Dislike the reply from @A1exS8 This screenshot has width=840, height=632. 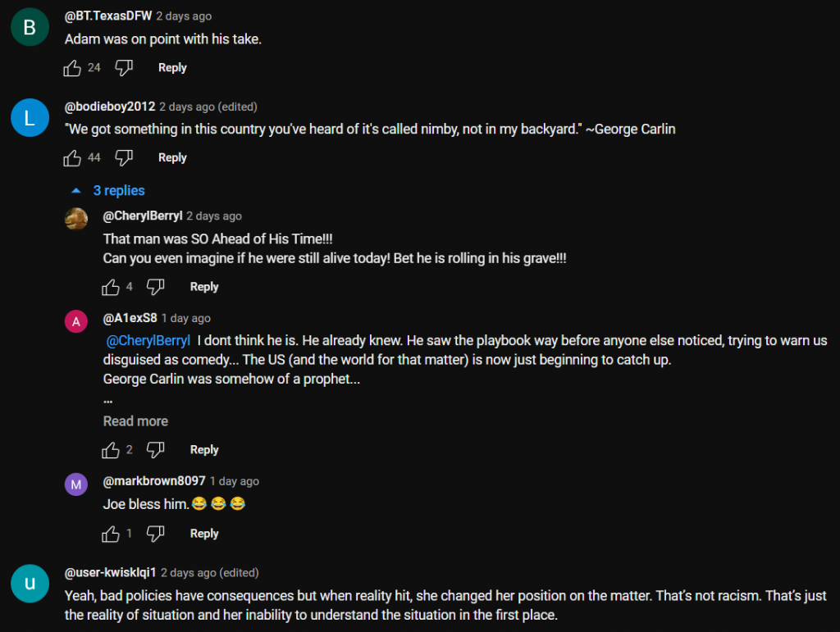click(x=156, y=450)
